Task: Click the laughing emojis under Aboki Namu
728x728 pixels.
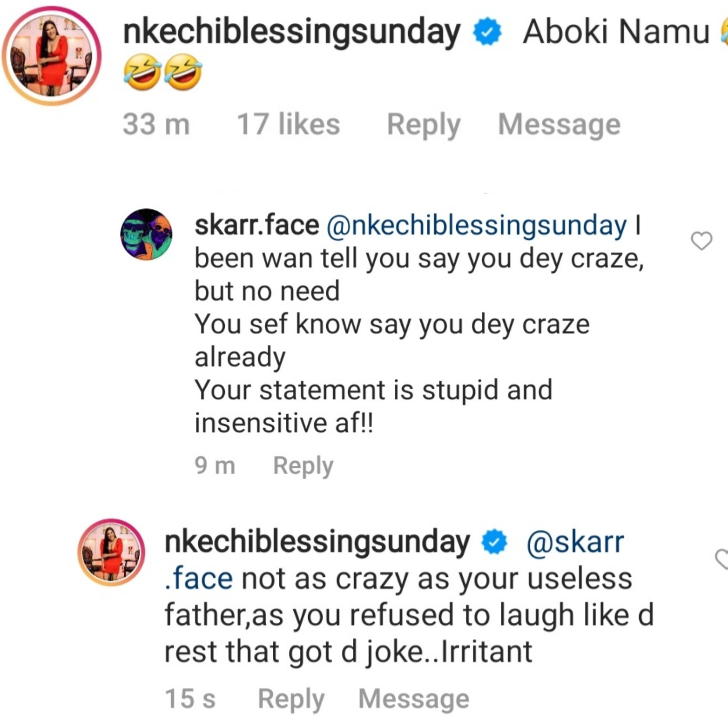Action: coord(162,72)
